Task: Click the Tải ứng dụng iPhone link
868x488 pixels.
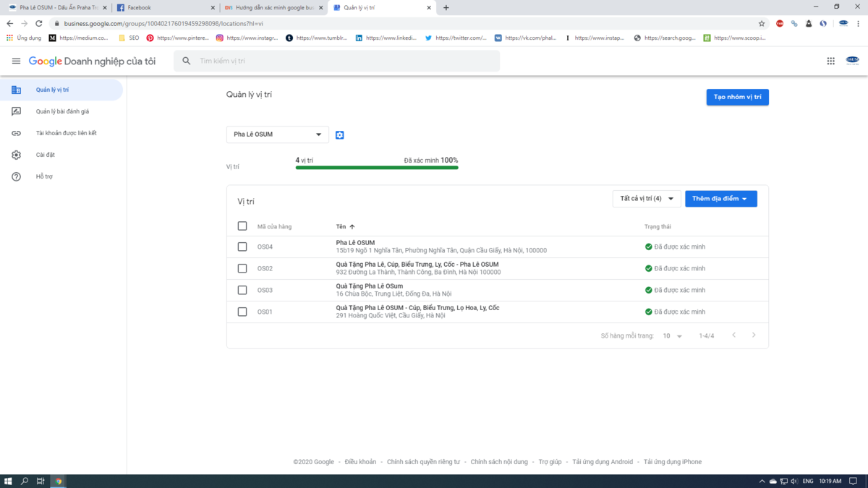Action: tap(673, 462)
